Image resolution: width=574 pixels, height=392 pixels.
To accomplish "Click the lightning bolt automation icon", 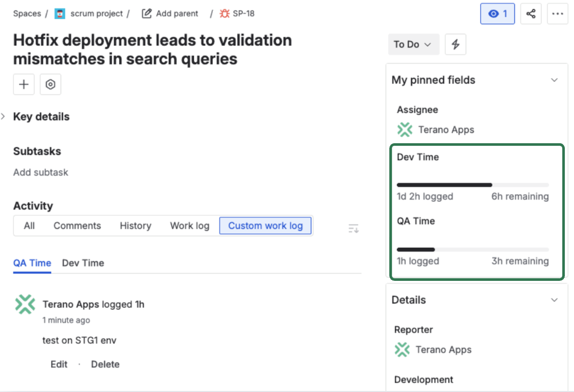I will tap(455, 44).
